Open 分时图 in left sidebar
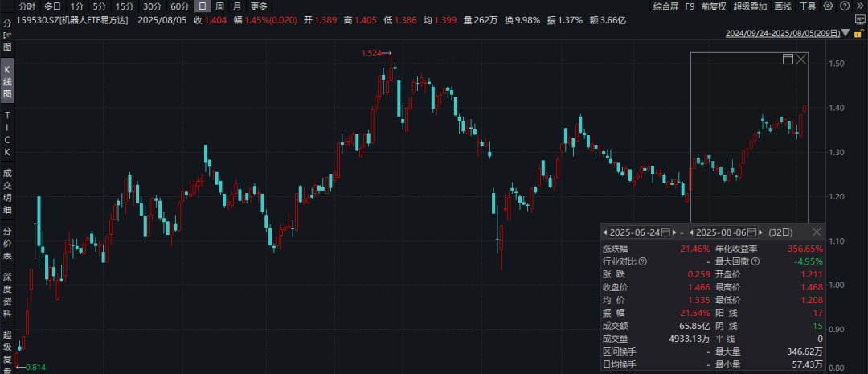This screenshot has width=868, height=374. click(7, 36)
